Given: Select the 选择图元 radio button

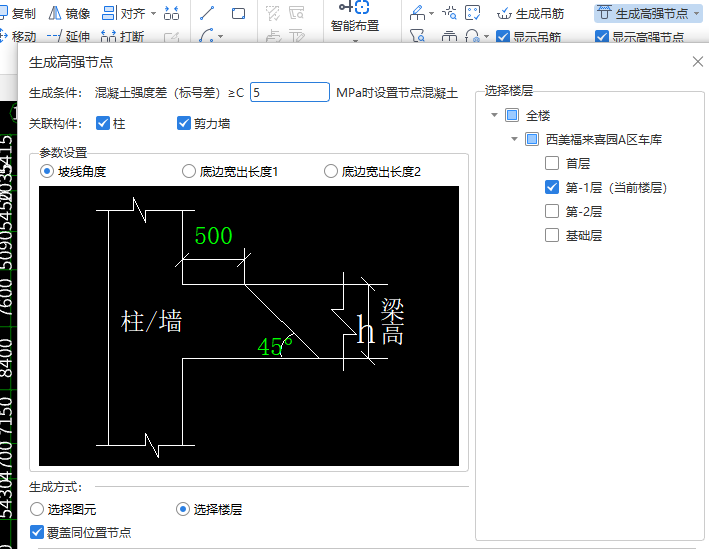Looking at the screenshot, I should [37, 509].
